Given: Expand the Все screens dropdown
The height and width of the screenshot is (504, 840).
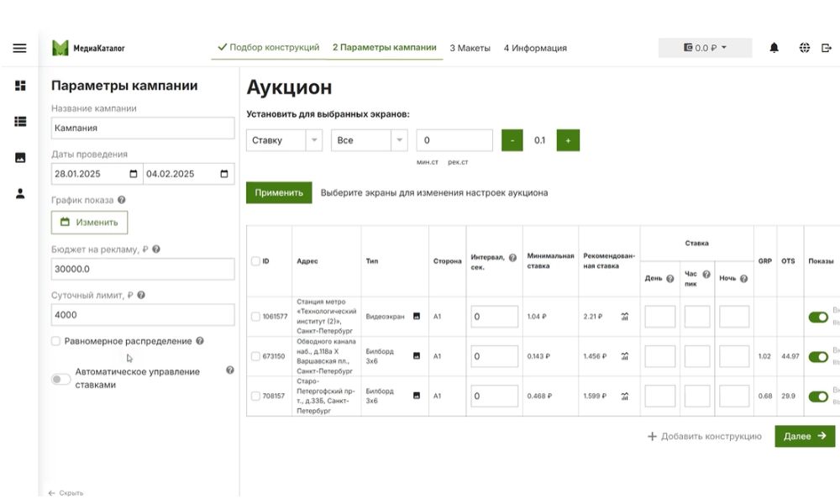Looking at the screenshot, I should pos(367,140).
